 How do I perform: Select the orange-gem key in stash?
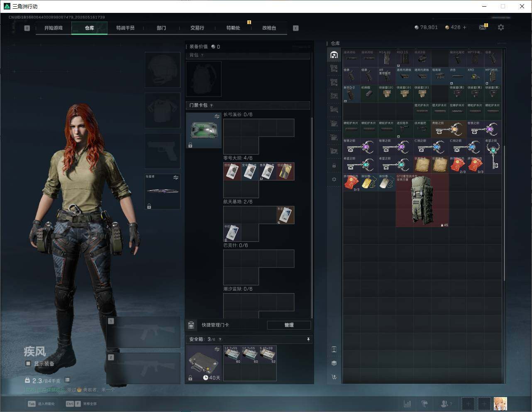(x=449, y=129)
